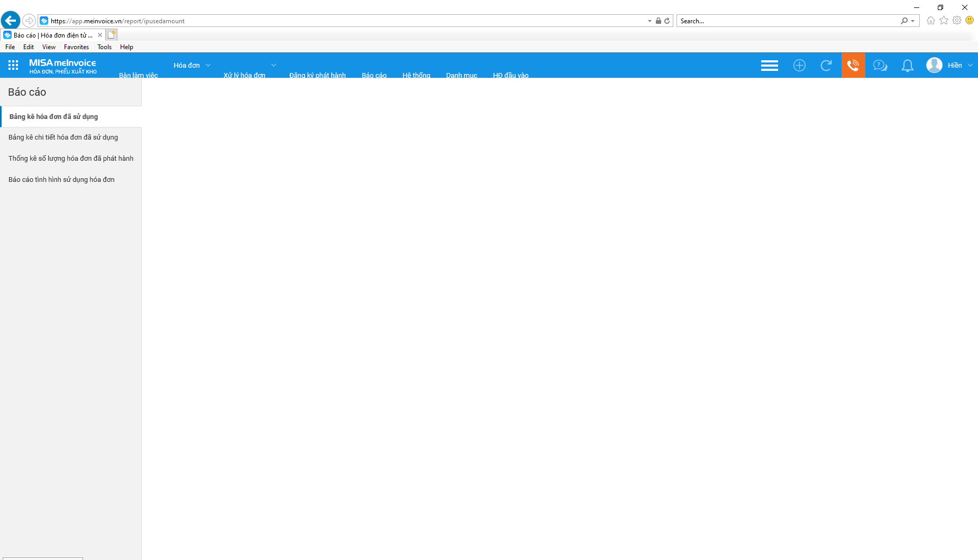Open the Help menu
Image resolution: width=978 pixels, height=560 pixels.
(x=126, y=47)
